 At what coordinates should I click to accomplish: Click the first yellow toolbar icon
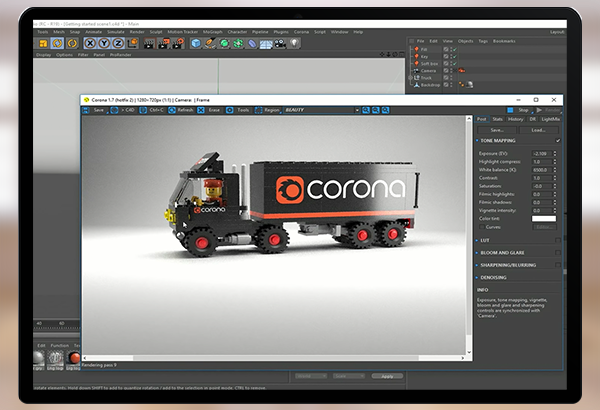[x=43, y=43]
